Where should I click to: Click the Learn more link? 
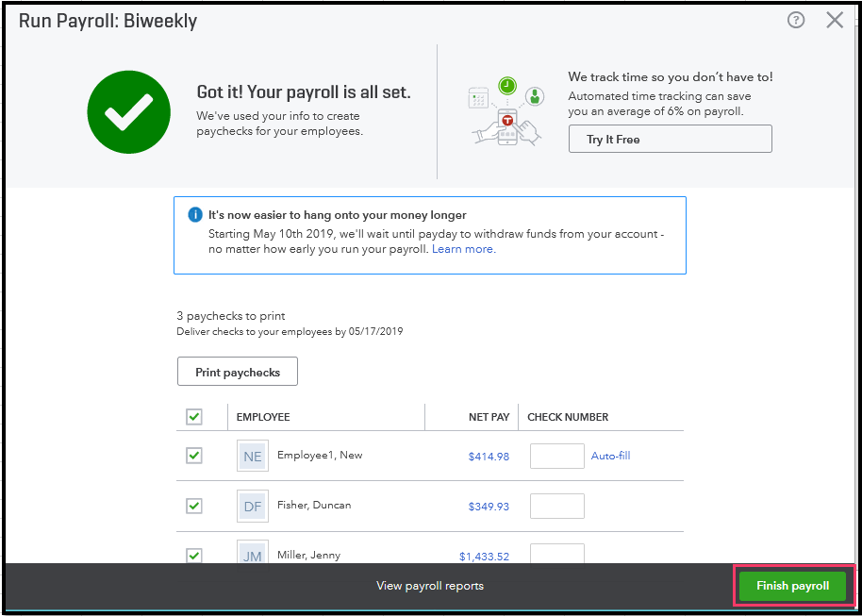click(x=462, y=248)
